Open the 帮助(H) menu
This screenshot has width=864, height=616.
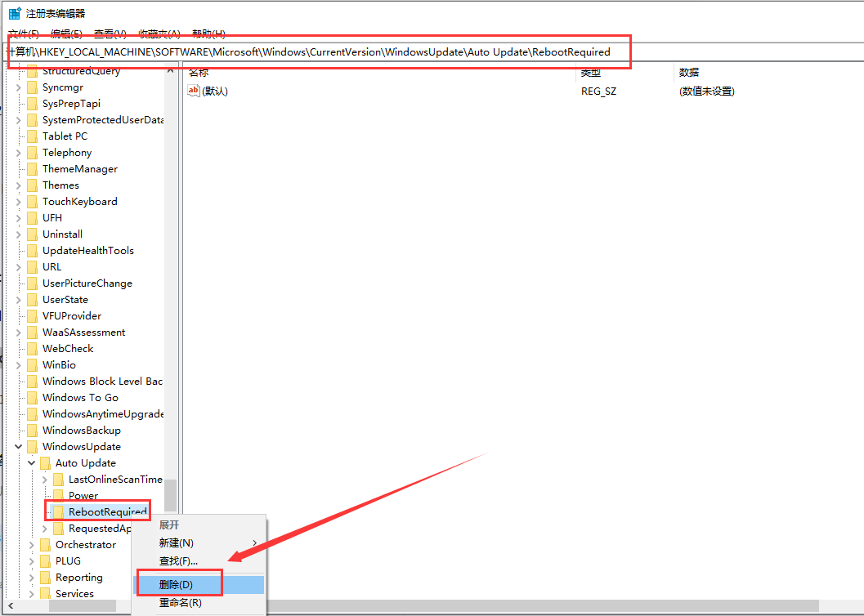point(208,34)
